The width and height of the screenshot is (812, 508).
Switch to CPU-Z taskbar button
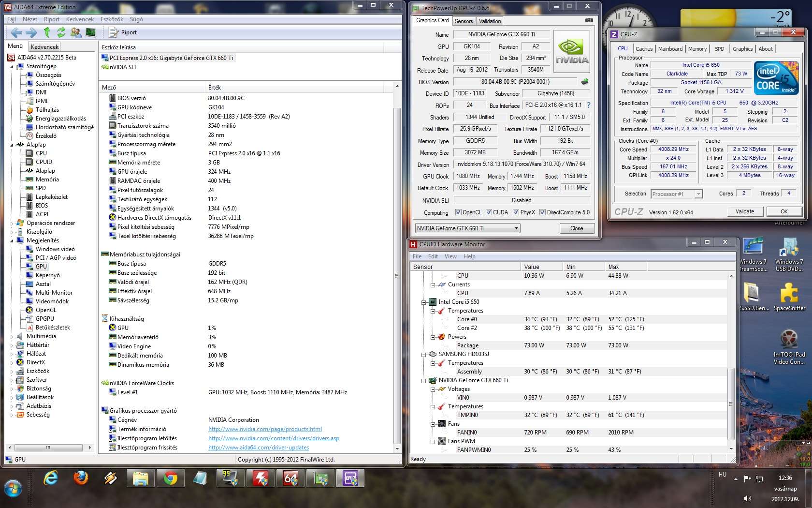(x=350, y=478)
